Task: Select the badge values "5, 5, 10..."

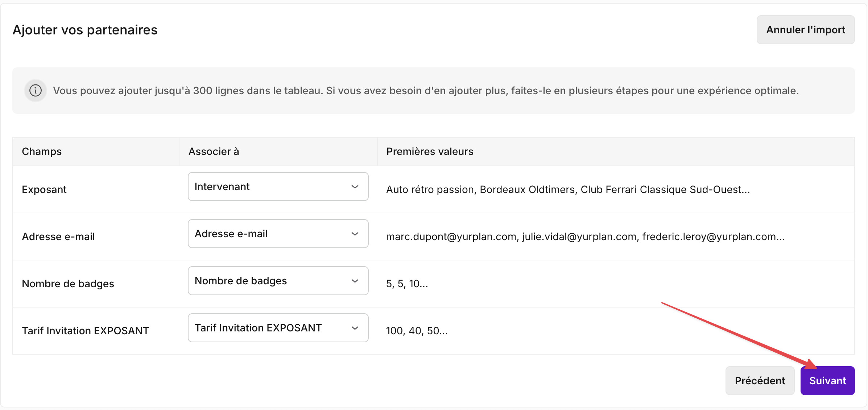Action: 407,284
